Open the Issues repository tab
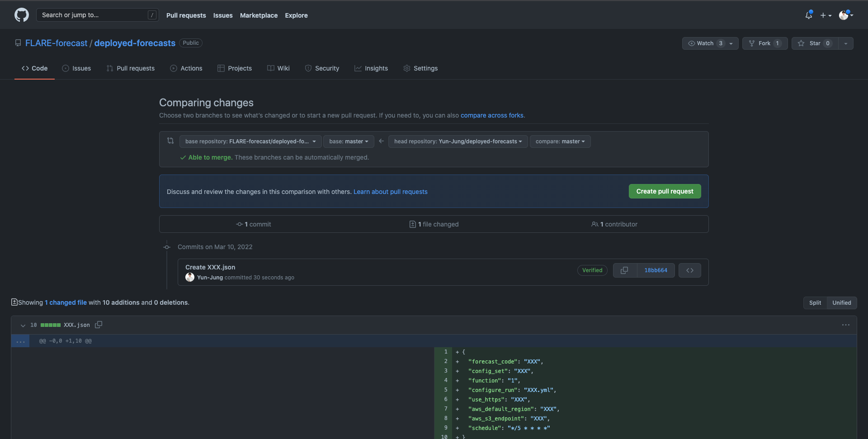868x439 pixels. (x=76, y=68)
